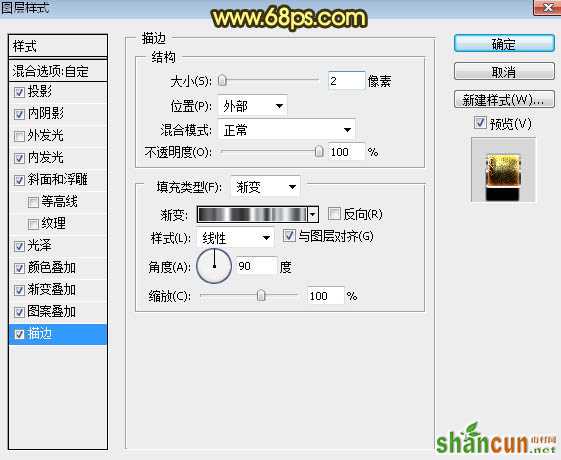561x460 pixels.
Task: Close the layer style dialog
Action: (x=547, y=8)
